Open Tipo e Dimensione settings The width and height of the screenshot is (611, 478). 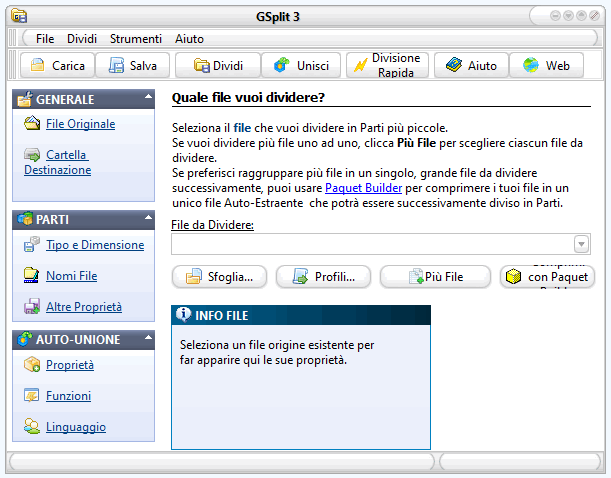coord(95,245)
